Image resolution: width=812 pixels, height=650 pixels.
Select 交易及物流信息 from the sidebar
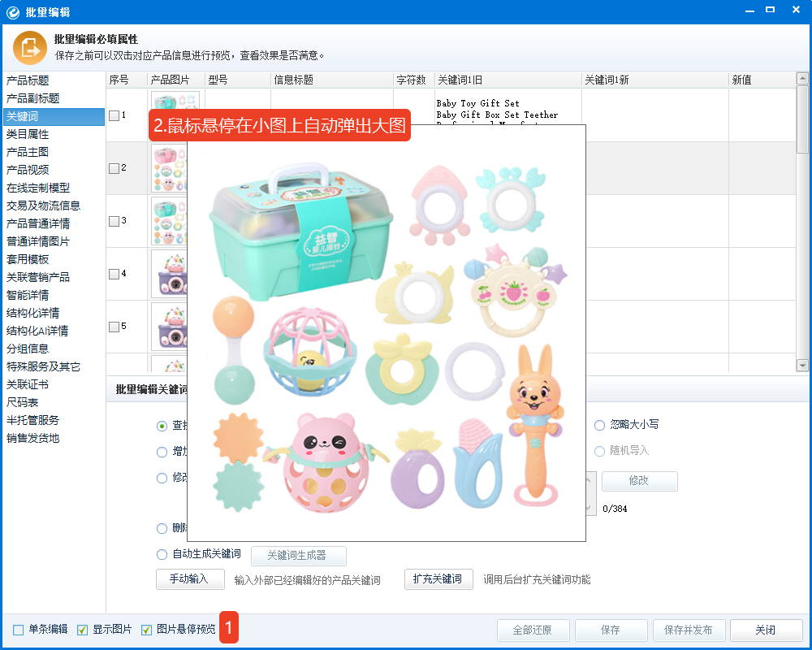(44, 206)
